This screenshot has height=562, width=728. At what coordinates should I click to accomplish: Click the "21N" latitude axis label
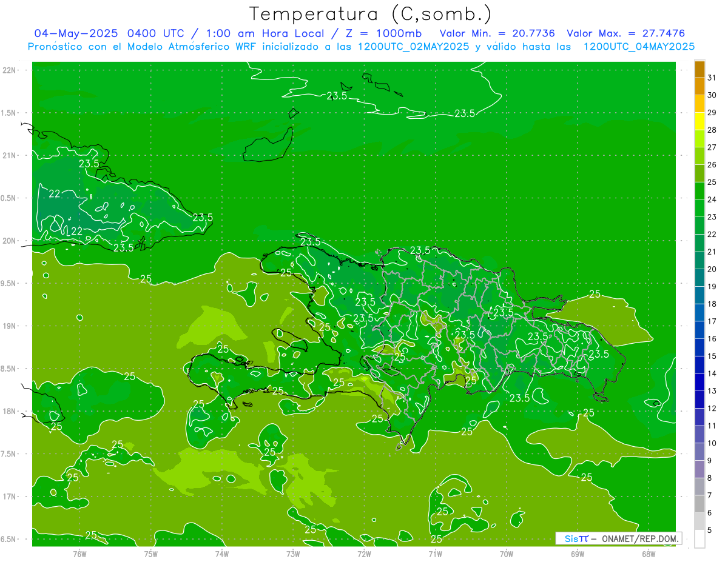point(10,155)
